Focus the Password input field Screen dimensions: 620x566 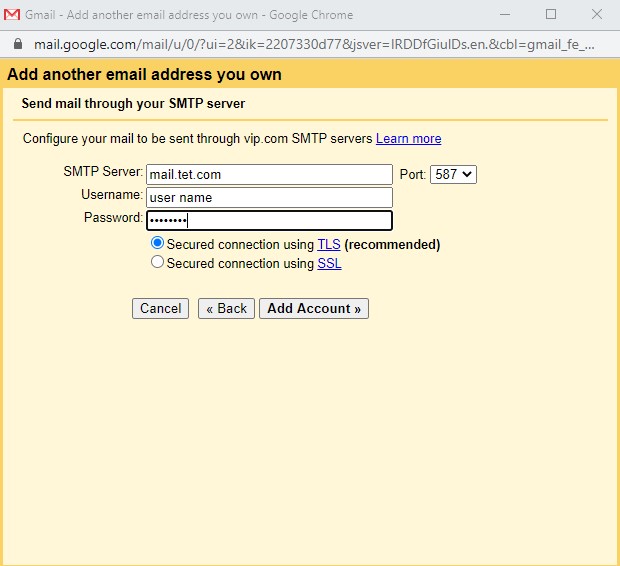click(x=269, y=220)
